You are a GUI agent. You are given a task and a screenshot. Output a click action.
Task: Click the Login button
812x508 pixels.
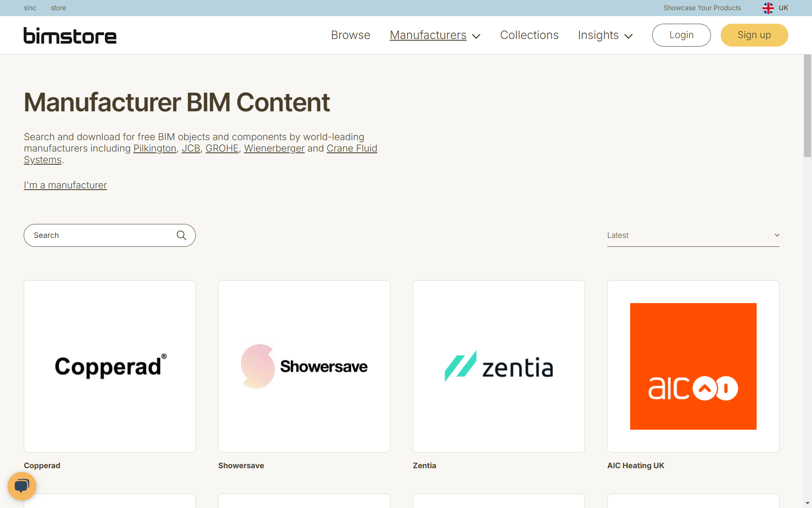[x=681, y=35]
